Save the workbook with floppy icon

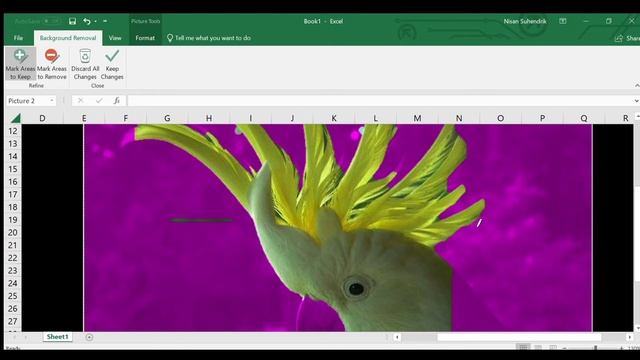coord(72,21)
